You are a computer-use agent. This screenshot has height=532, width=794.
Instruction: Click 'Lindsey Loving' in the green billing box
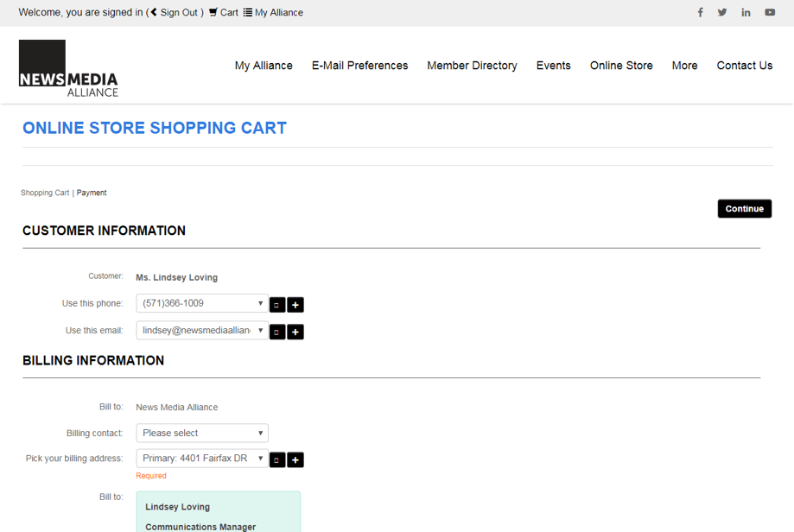click(177, 507)
